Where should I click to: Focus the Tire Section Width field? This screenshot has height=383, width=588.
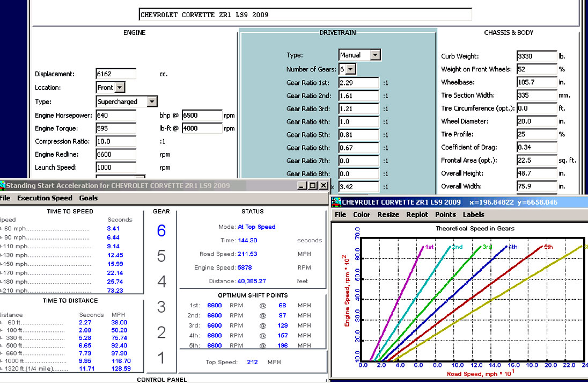coord(536,96)
